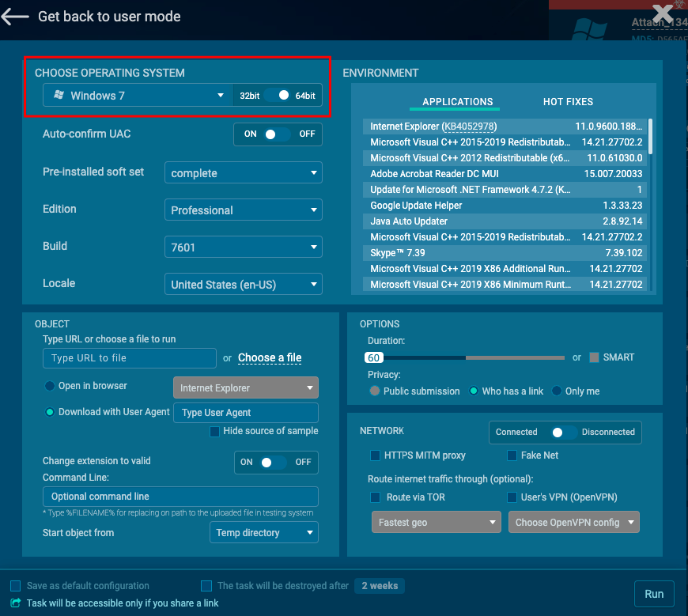The image size is (688, 616).
Task: Check User's VPN (OpenVPN) box
Action: pyautogui.click(x=512, y=497)
